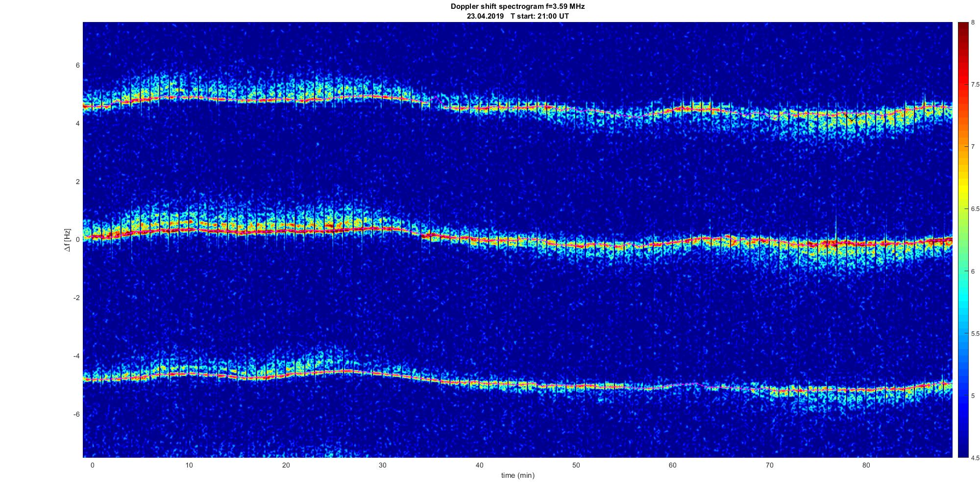Screen dimensions: 980x491
Task: Click the y-axis tick label '4'
Action: (x=77, y=123)
